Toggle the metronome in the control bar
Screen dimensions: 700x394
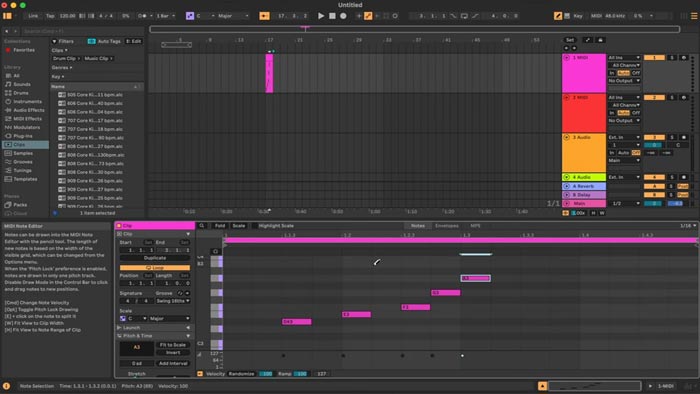pos(142,16)
